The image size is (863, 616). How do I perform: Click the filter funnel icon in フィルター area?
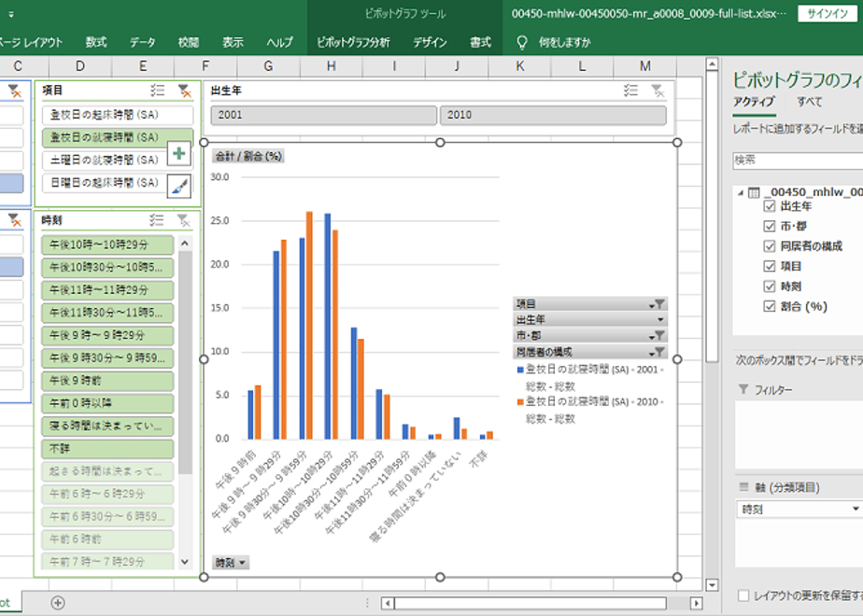(x=743, y=389)
